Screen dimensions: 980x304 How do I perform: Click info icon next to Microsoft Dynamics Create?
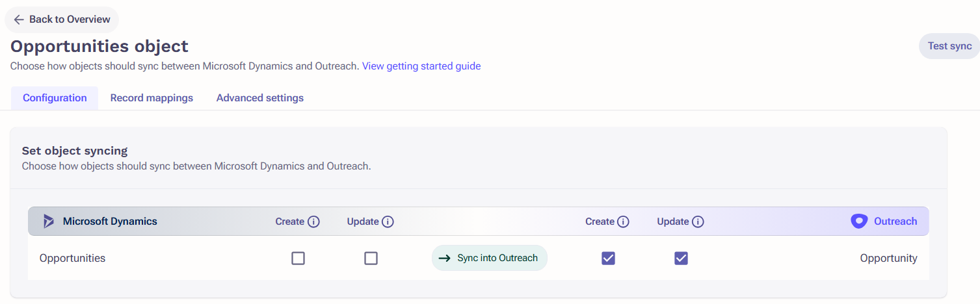point(313,222)
